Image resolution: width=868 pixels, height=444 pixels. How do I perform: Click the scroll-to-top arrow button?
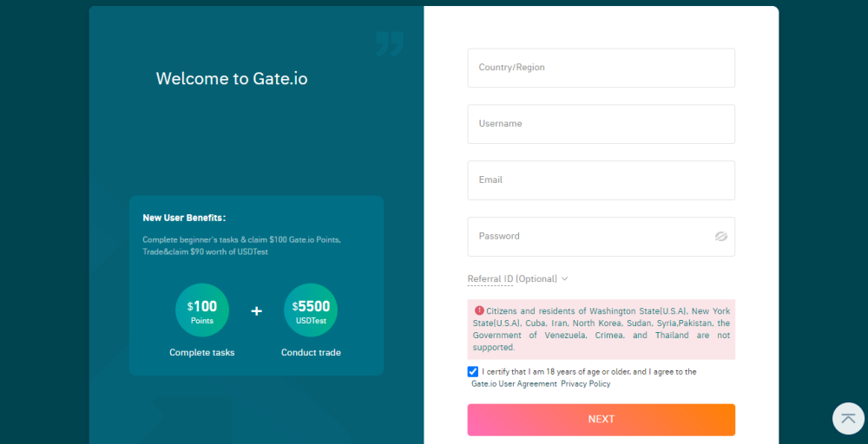click(x=848, y=419)
